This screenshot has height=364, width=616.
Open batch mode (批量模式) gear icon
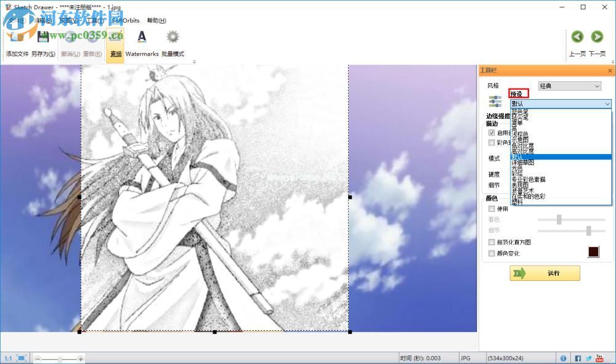[x=173, y=38]
